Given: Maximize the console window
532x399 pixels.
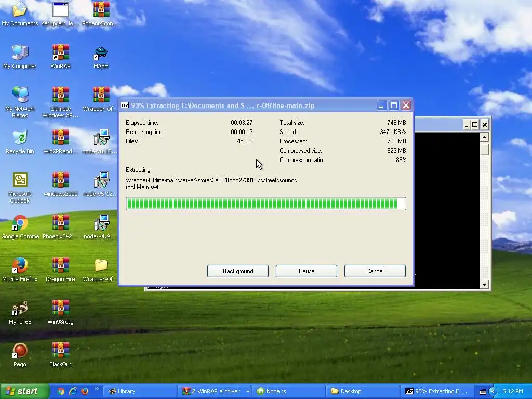Looking at the screenshot, I should click(475, 125).
